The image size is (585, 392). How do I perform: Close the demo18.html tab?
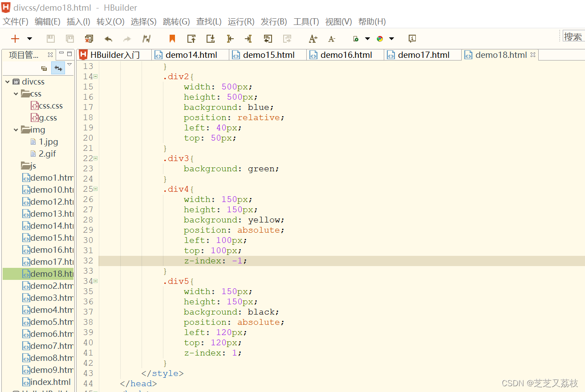[533, 54]
